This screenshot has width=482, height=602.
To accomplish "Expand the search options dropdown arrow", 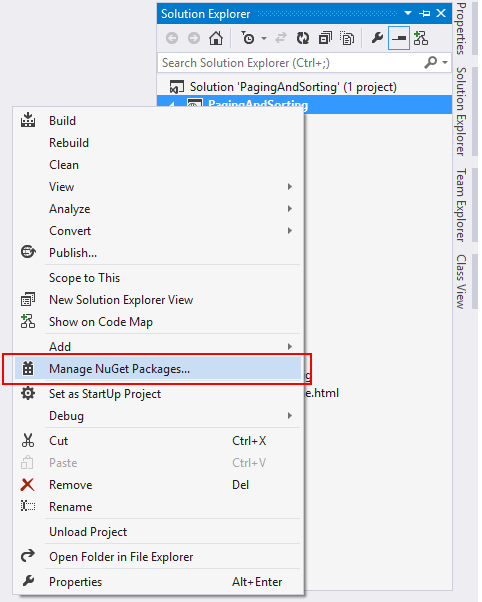I will [445, 62].
